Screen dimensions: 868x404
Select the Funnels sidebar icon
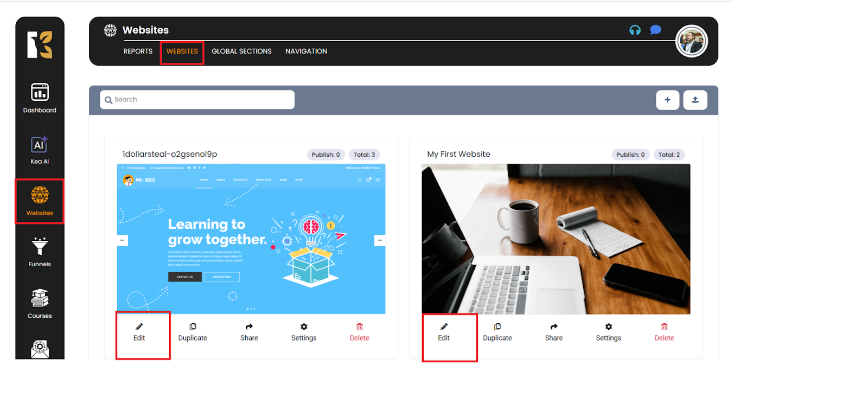pos(40,252)
